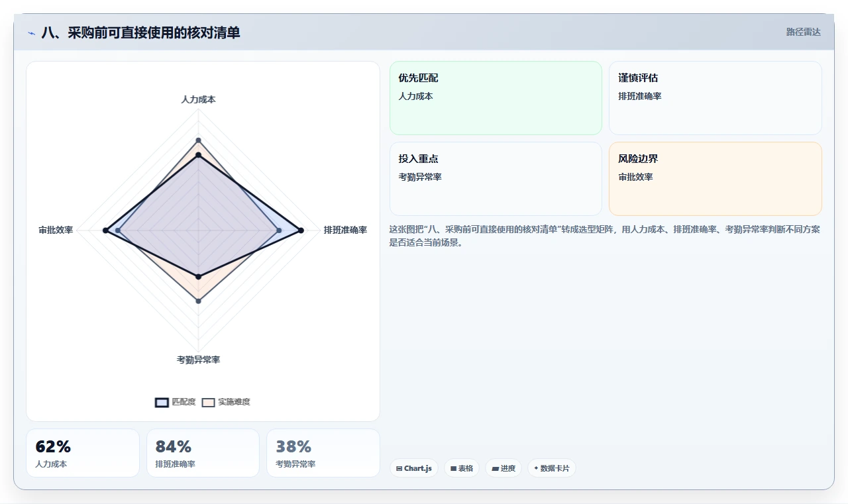
Task: Click the 路径雷达 label in header
Action: [803, 32]
